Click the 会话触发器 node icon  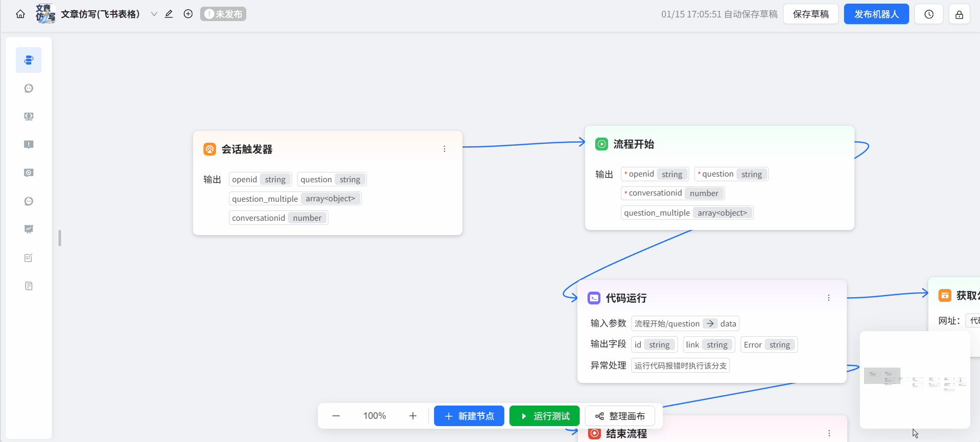(210, 149)
